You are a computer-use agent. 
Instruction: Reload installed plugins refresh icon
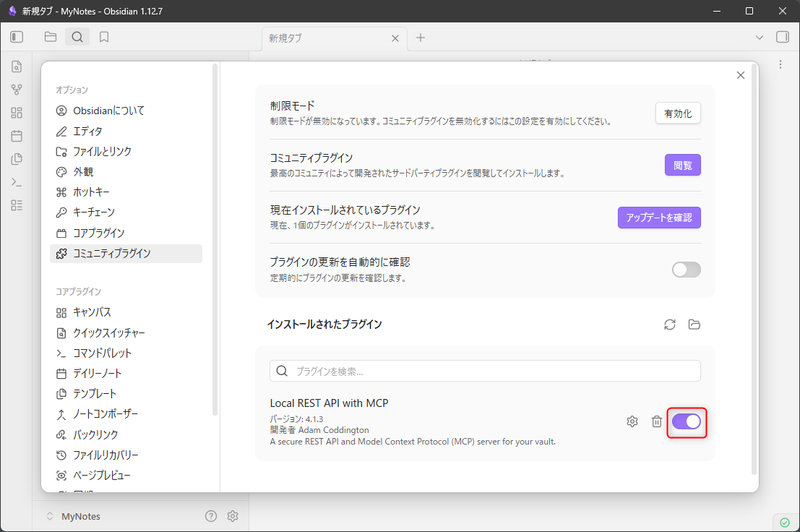click(670, 325)
